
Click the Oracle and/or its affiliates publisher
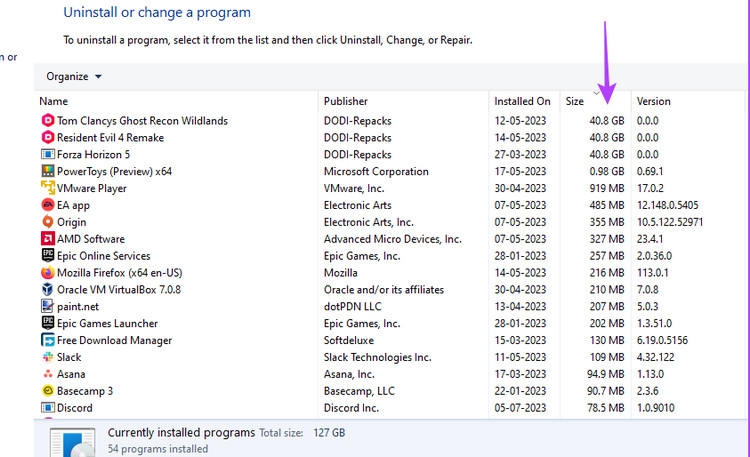point(384,290)
